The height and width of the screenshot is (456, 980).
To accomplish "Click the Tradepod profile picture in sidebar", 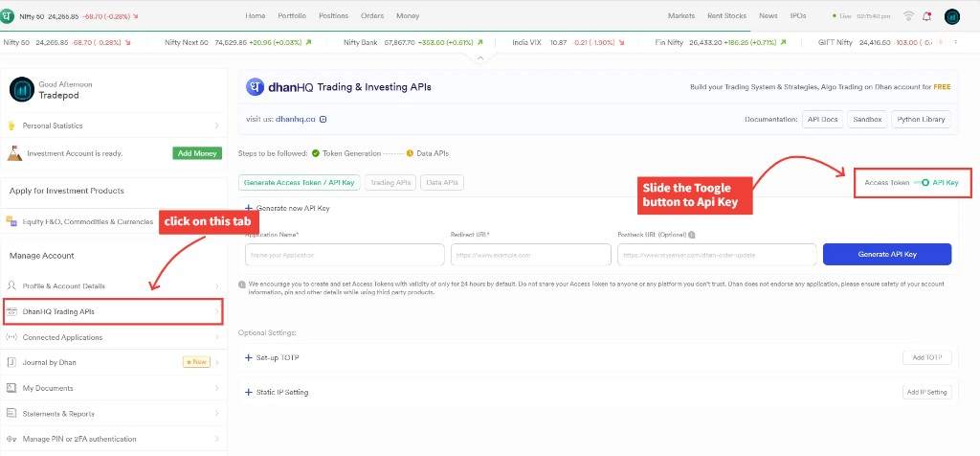I will (x=22, y=89).
